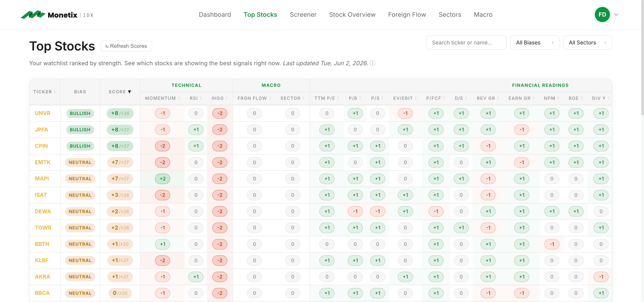
Task: Sort by REV GR column
Action: point(488,98)
